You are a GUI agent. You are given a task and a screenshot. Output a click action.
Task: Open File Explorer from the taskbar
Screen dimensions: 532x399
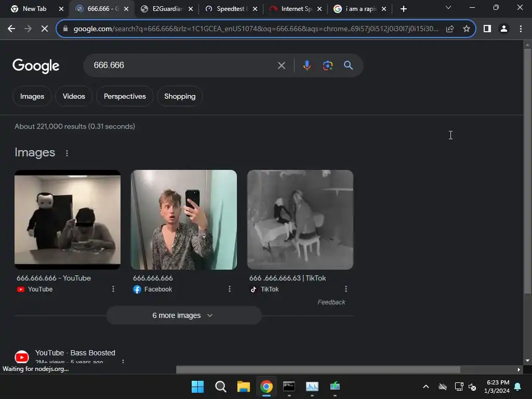point(243,387)
